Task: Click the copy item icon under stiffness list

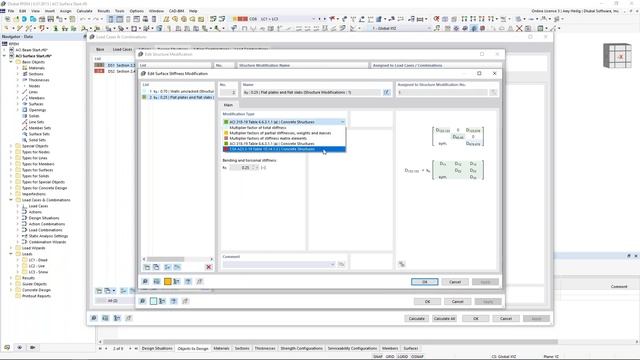Action: tap(156, 267)
